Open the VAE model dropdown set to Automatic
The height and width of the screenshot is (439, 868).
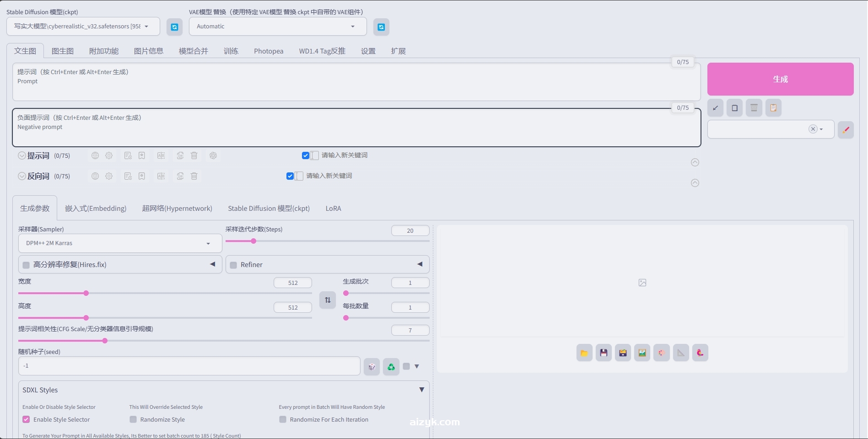(x=277, y=26)
